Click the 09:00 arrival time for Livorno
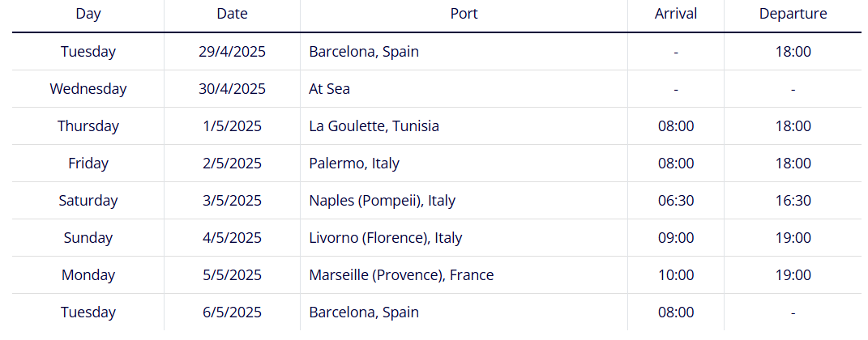868x340 pixels. click(676, 238)
